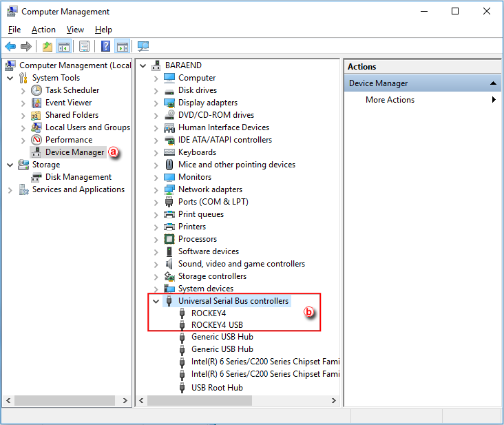Click the Printers category icon

[x=169, y=227]
